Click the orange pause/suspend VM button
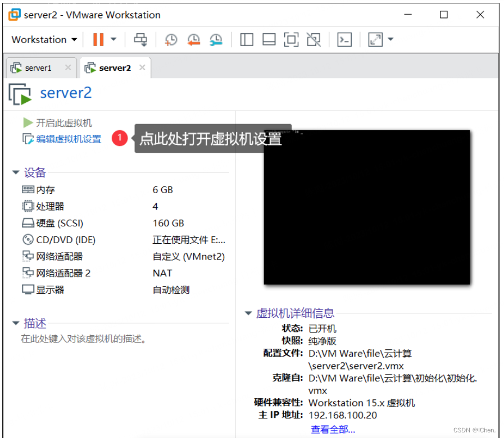This screenshot has height=438, width=504. click(98, 39)
